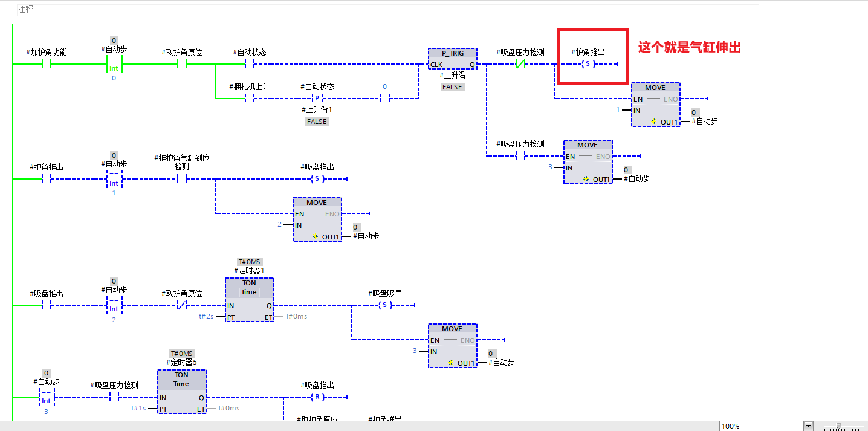The height and width of the screenshot is (431, 868).
Task: Open the zoom level dropdown arrow
Action: pos(808,426)
